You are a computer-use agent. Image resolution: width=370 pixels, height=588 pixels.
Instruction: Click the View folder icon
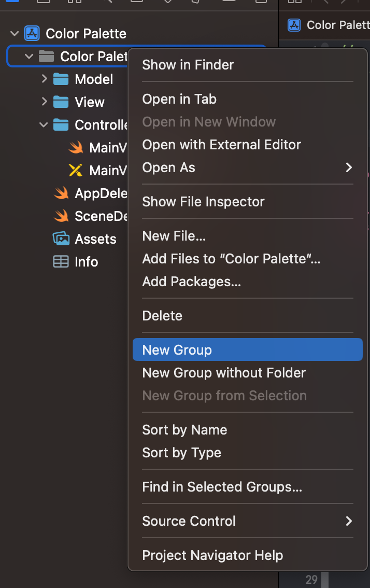(61, 102)
